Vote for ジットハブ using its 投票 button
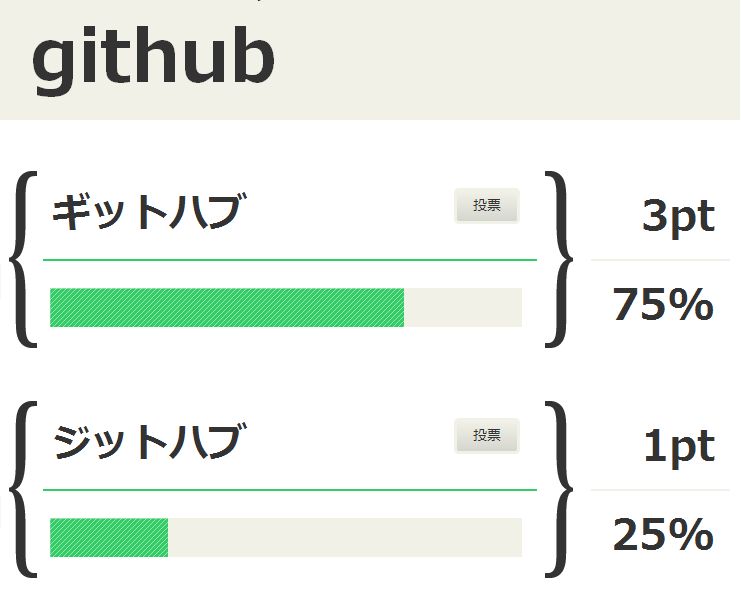This screenshot has height=589, width=741. pos(487,435)
